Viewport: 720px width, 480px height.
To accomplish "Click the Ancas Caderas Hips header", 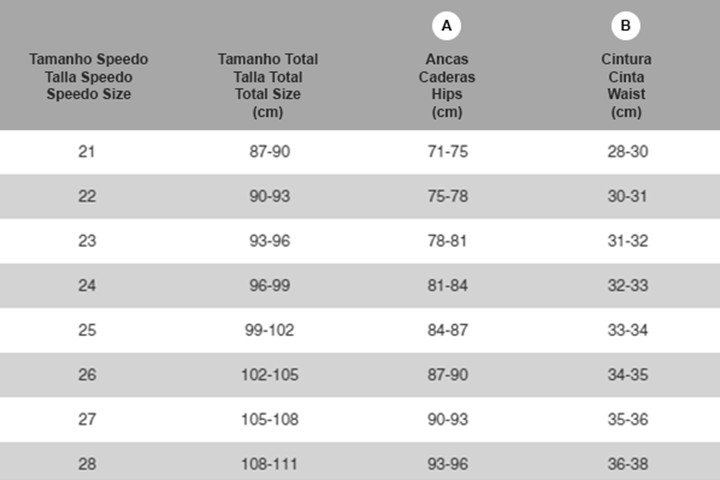I will [x=447, y=85].
